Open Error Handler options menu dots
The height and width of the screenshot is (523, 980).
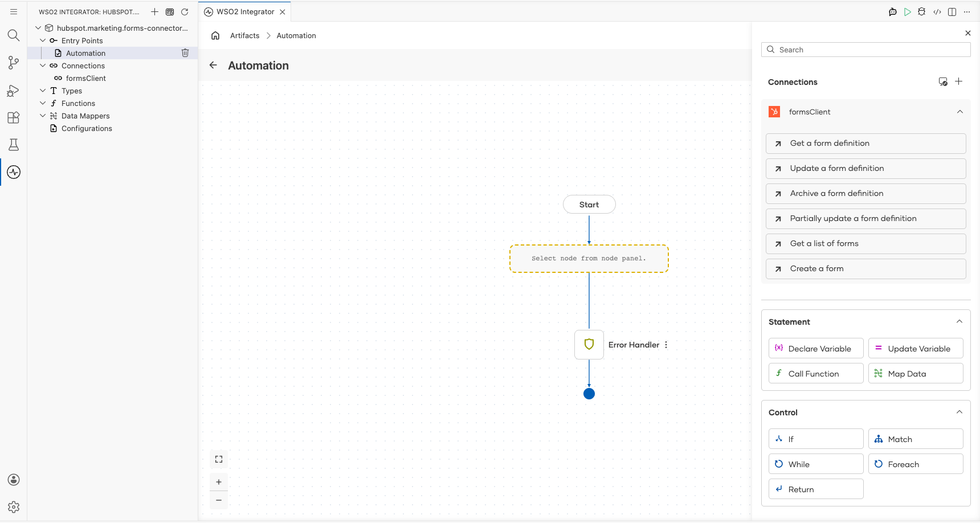[666, 345]
